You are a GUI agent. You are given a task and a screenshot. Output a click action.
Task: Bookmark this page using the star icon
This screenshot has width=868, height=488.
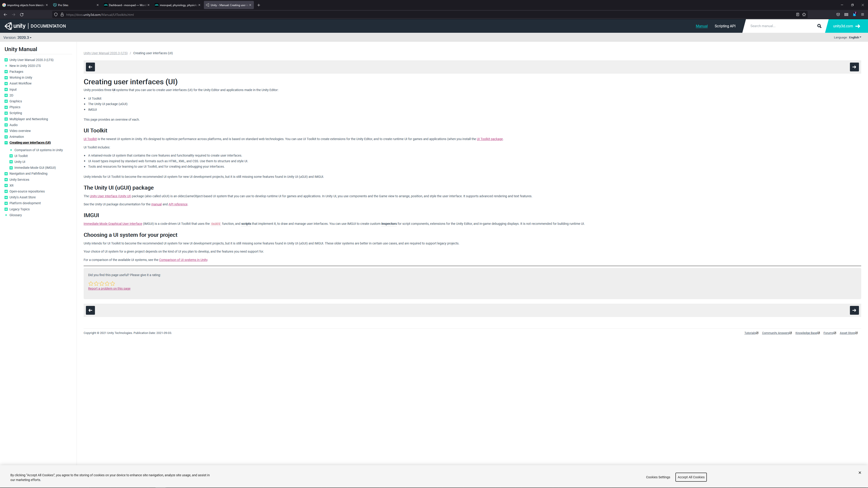[x=804, y=14]
